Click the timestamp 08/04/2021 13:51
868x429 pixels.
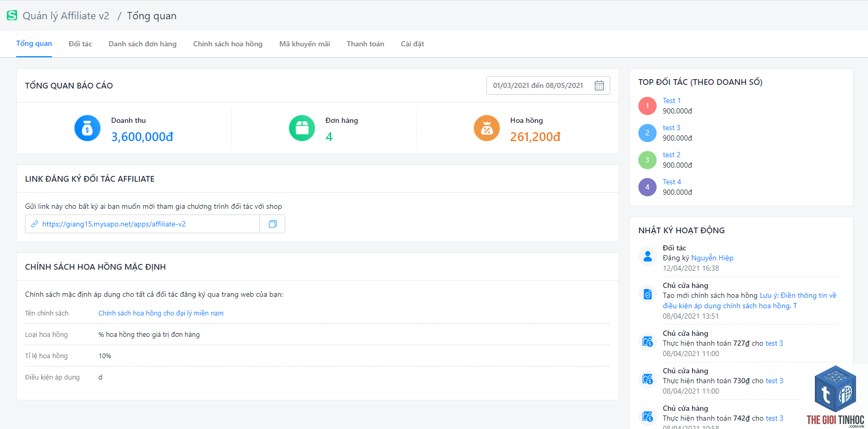(691, 316)
